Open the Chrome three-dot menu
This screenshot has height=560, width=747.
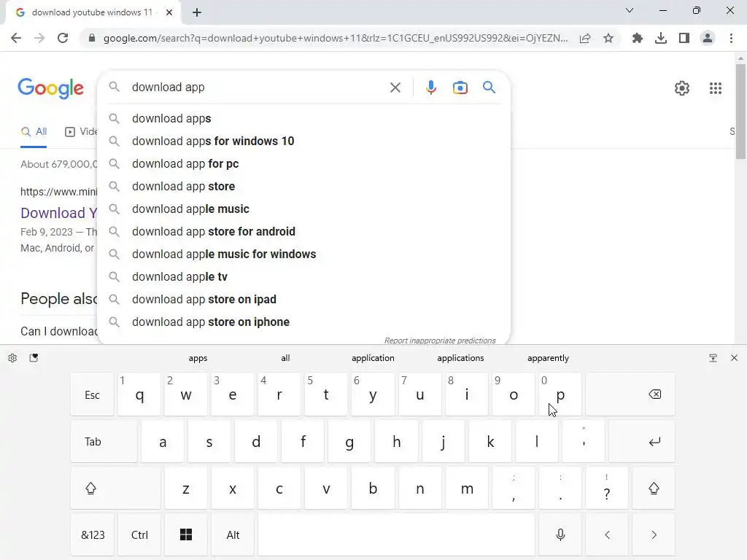tap(731, 38)
